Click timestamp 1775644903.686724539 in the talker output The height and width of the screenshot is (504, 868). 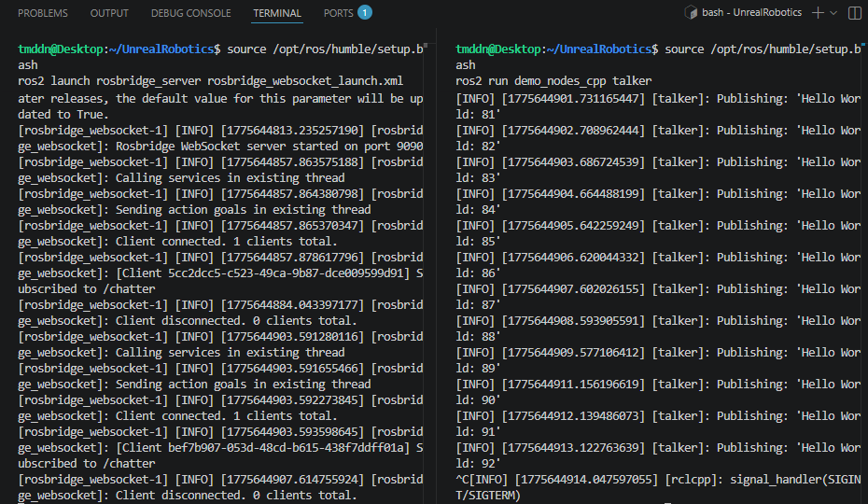coord(573,162)
